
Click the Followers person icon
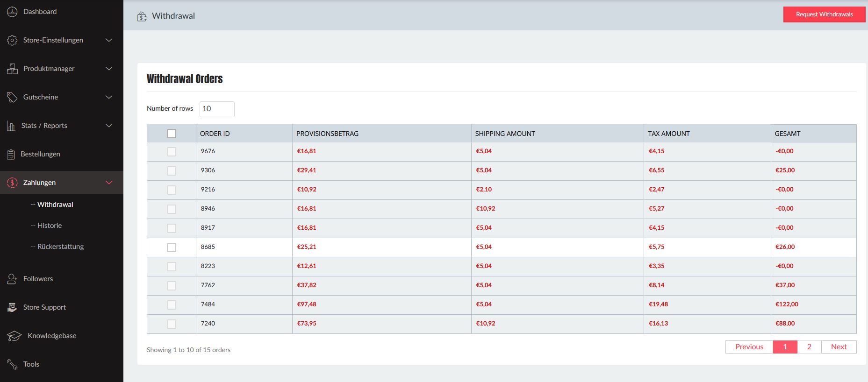coord(12,279)
